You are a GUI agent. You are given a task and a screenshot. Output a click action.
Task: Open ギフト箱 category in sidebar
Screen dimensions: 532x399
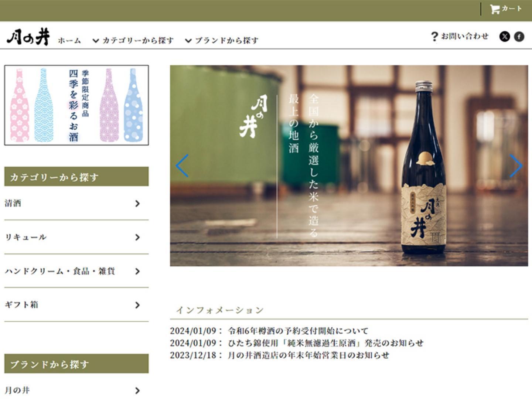coord(76,305)
